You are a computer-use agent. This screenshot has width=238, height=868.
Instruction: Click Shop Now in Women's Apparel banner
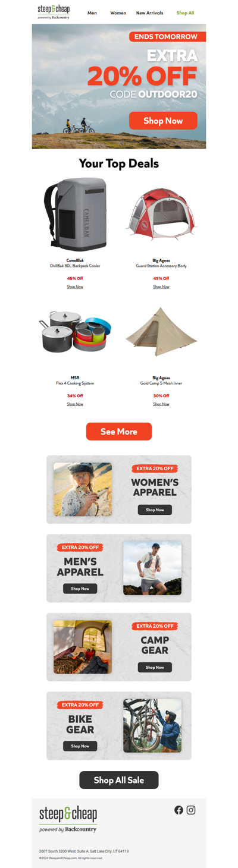pyautogui.click(x=155, y=510)
